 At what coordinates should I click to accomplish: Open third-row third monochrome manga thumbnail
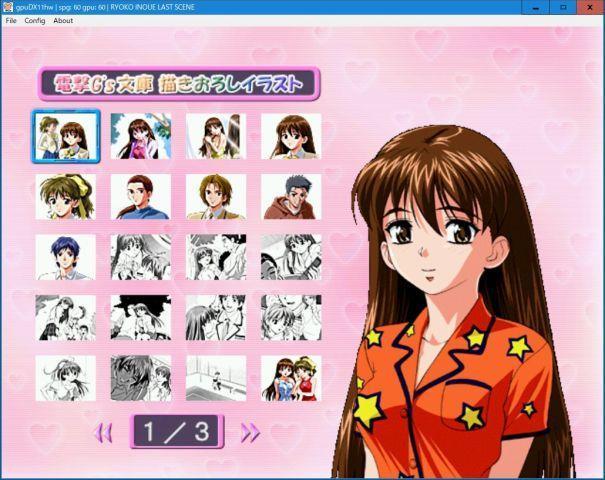tap(216, 257)
